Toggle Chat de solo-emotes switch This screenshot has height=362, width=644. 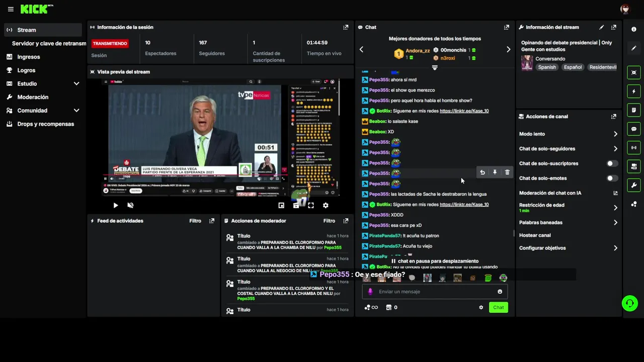[x=612, y=178]
